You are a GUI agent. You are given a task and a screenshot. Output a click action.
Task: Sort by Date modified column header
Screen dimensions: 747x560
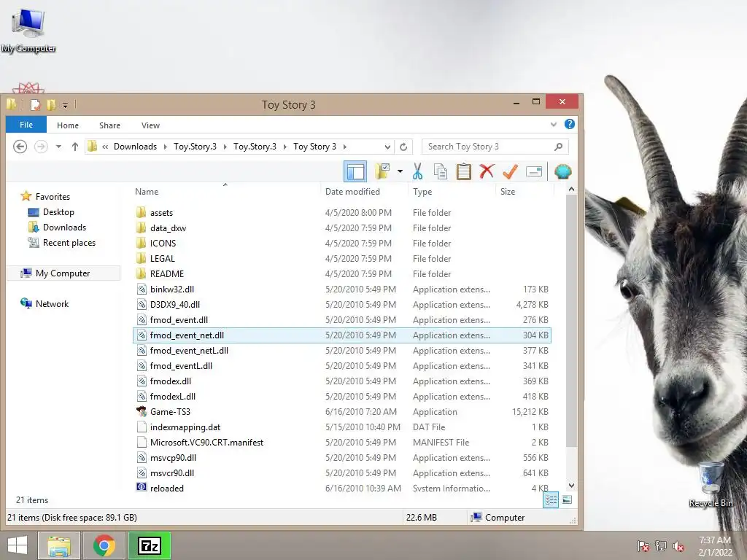(x=352, y=192)
